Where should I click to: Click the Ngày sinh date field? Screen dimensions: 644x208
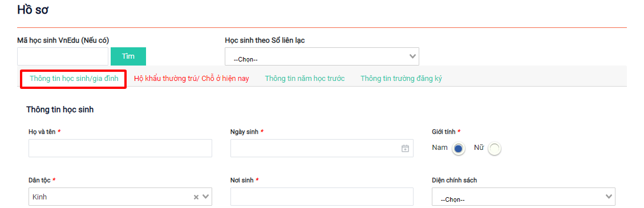click(322, 148)
